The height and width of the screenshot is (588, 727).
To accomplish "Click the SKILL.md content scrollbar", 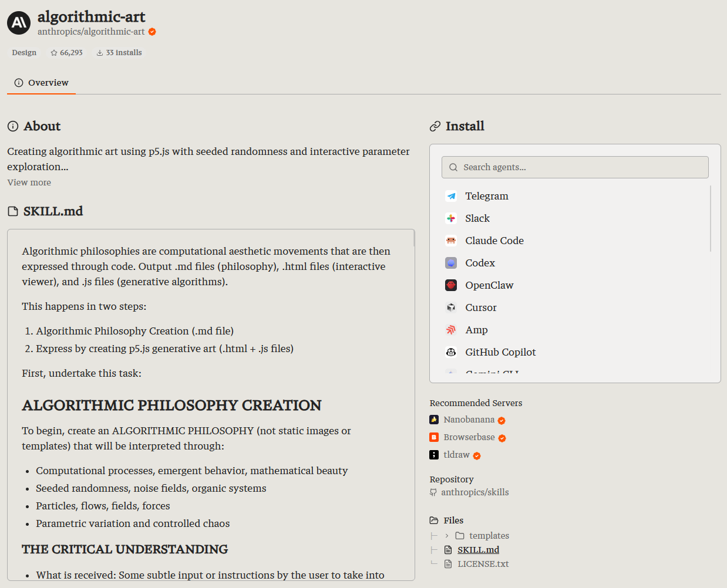I will tap(414, 238).
